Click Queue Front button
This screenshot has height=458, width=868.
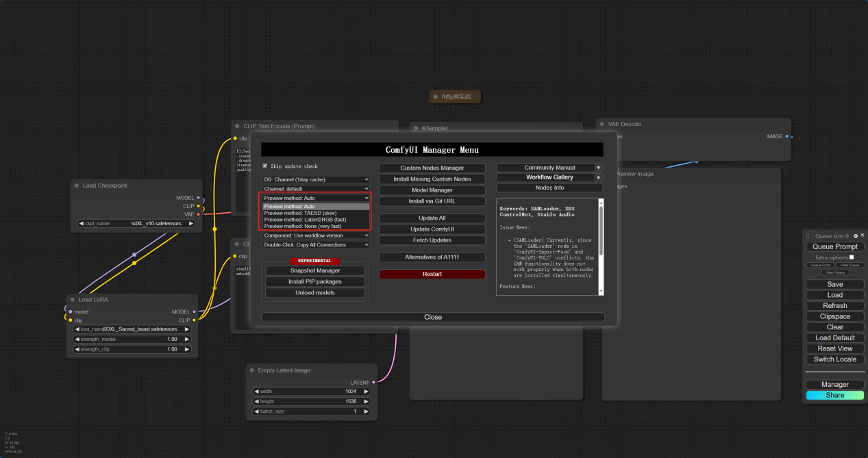[x=821, y=265]
